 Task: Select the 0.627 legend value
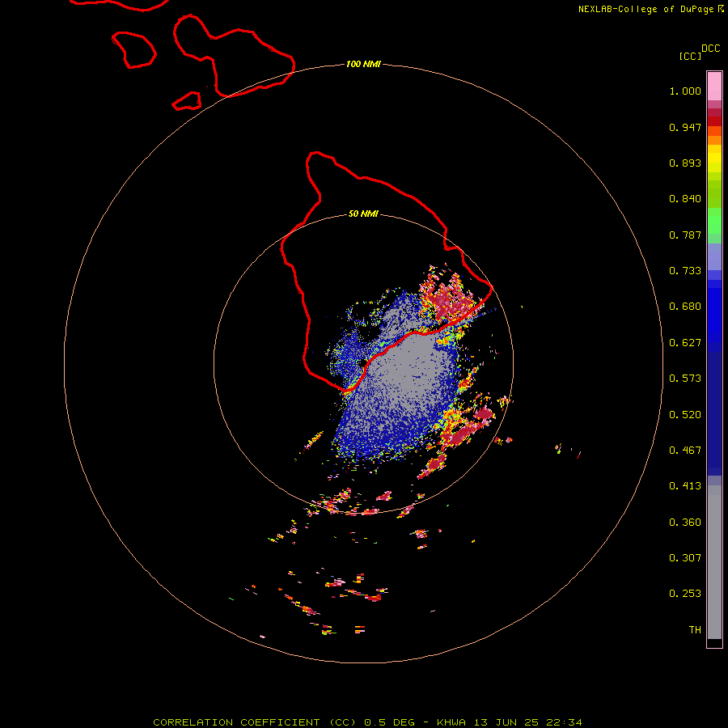point(685,343)
